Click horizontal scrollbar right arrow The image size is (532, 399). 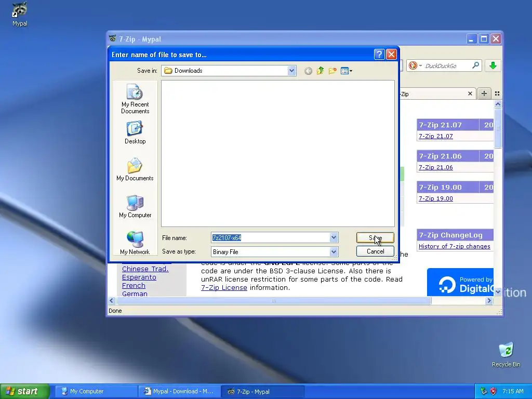489,301
